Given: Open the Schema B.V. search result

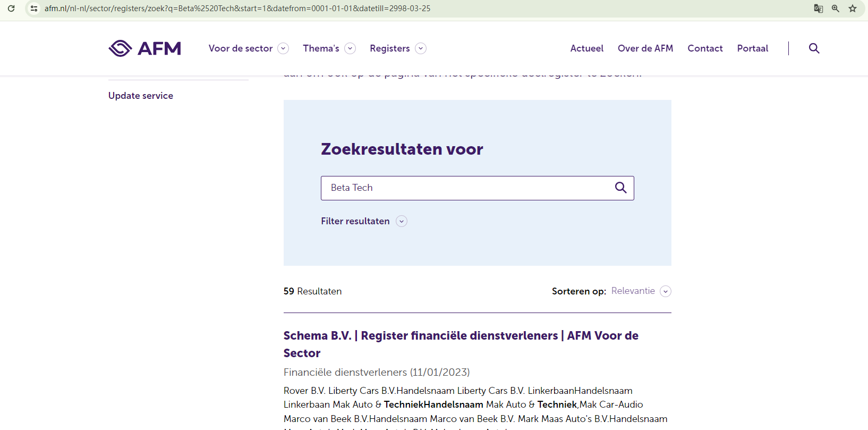Looking at the screenshot, I should pyautogui.click(x=461, y=344).
